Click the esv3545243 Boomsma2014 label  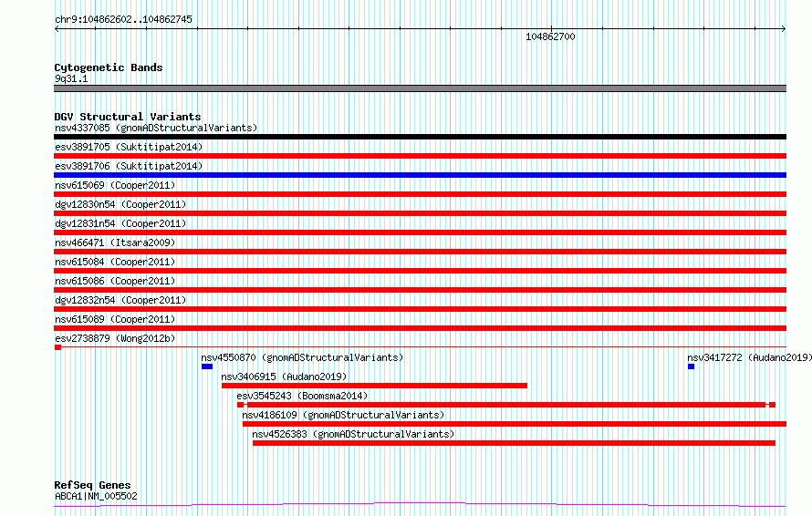(x=302, y=396)
